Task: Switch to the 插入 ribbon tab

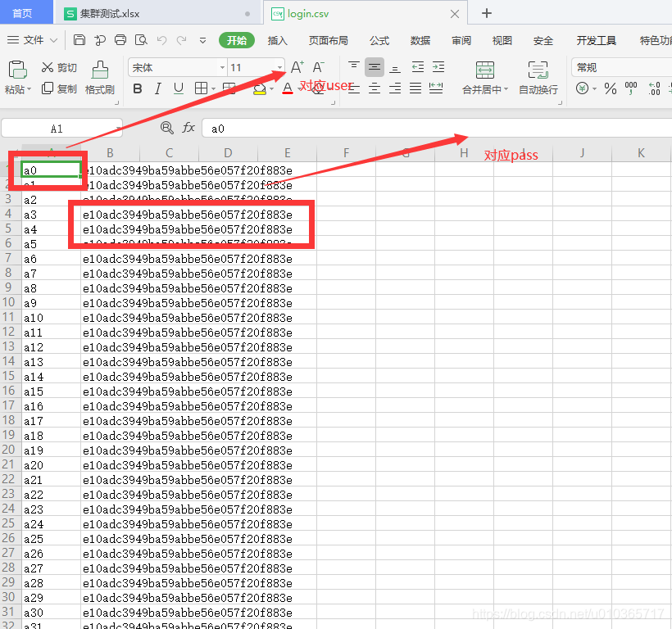Action: click(x=277, y=39)
